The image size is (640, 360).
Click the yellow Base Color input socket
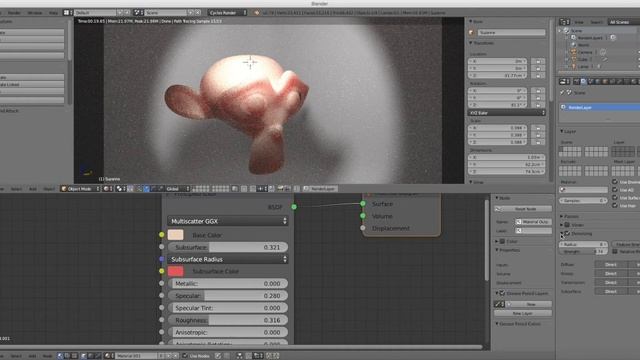[162, 235]
